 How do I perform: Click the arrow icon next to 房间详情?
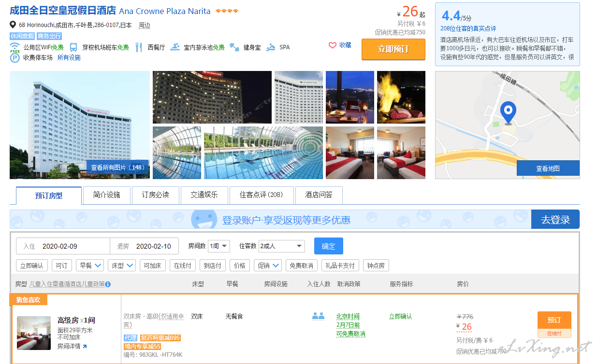tap(85, 346)
